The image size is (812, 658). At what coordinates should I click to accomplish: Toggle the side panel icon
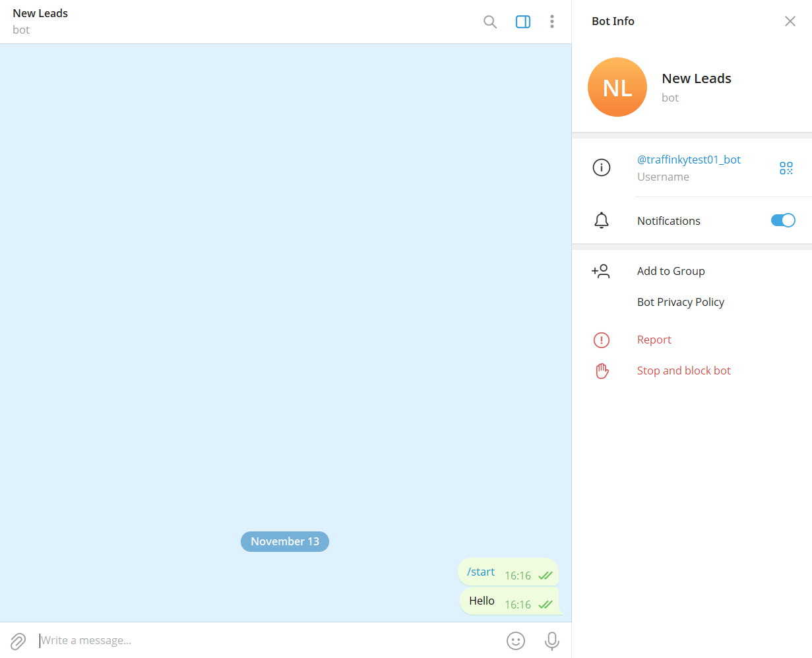(523, 22)
